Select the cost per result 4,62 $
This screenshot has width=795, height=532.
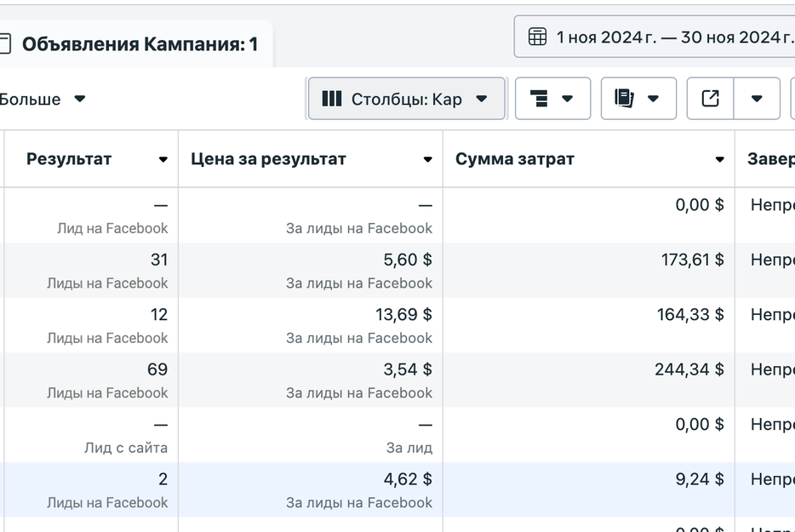click(x=408, y=478)
